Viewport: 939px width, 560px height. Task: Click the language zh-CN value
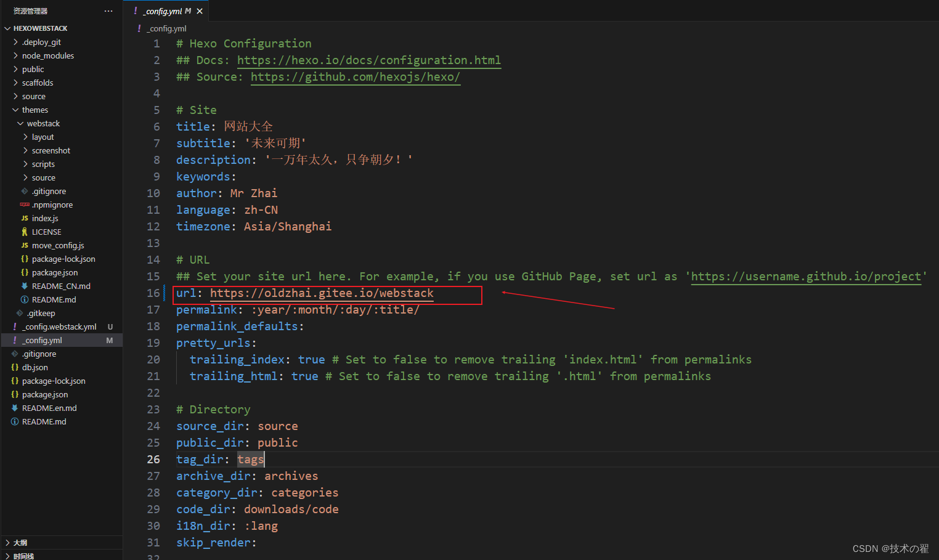(261, 209)
